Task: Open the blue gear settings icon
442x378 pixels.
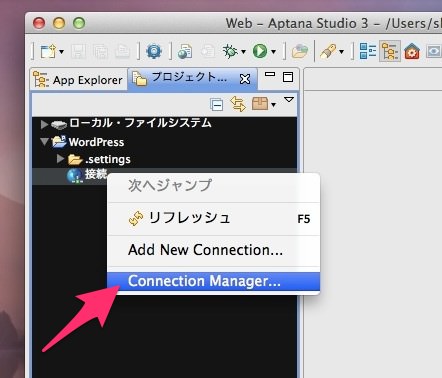Action: pyautogui.click(x=154, y=51)
